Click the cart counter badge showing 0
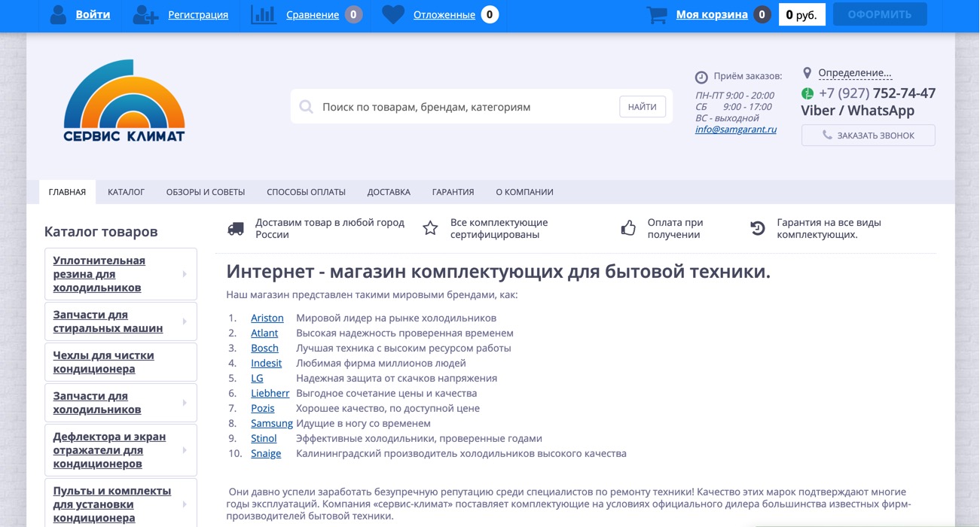The height and width of the screenshot is (527, 980). 762,14
